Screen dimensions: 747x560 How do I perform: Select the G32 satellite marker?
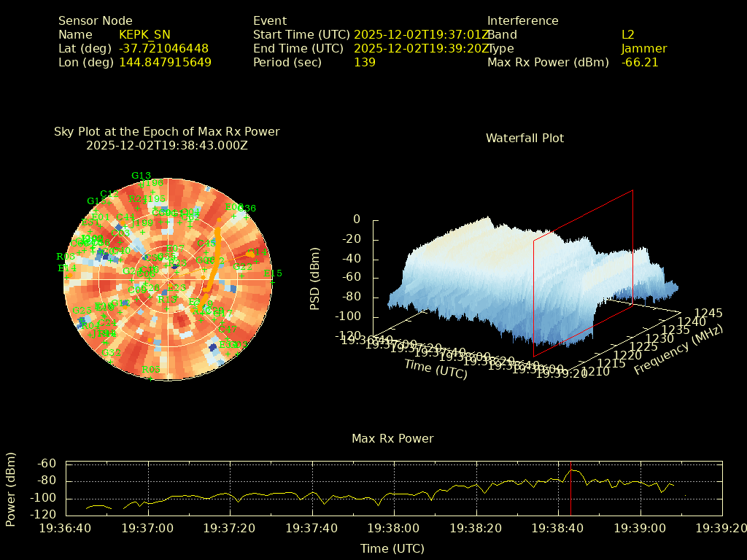(111, 353)
